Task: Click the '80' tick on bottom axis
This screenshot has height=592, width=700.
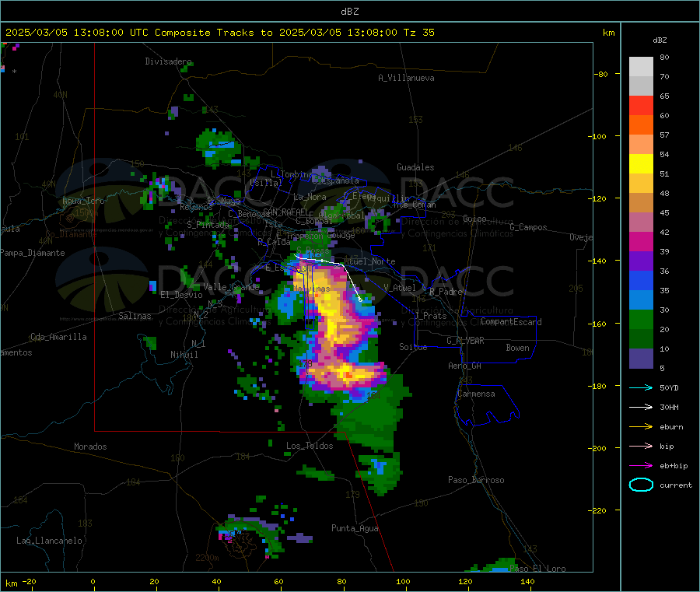Action: click(x=341, y=581)
